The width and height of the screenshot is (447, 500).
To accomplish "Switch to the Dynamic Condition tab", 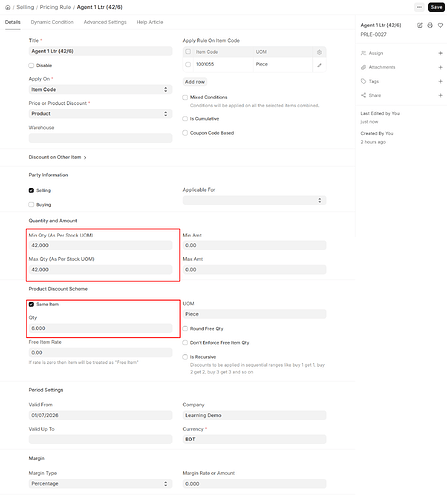I will 52,22.
